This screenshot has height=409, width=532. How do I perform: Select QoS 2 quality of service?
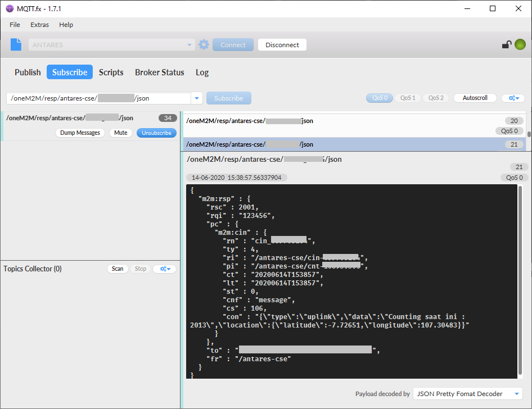click(435, 97)
